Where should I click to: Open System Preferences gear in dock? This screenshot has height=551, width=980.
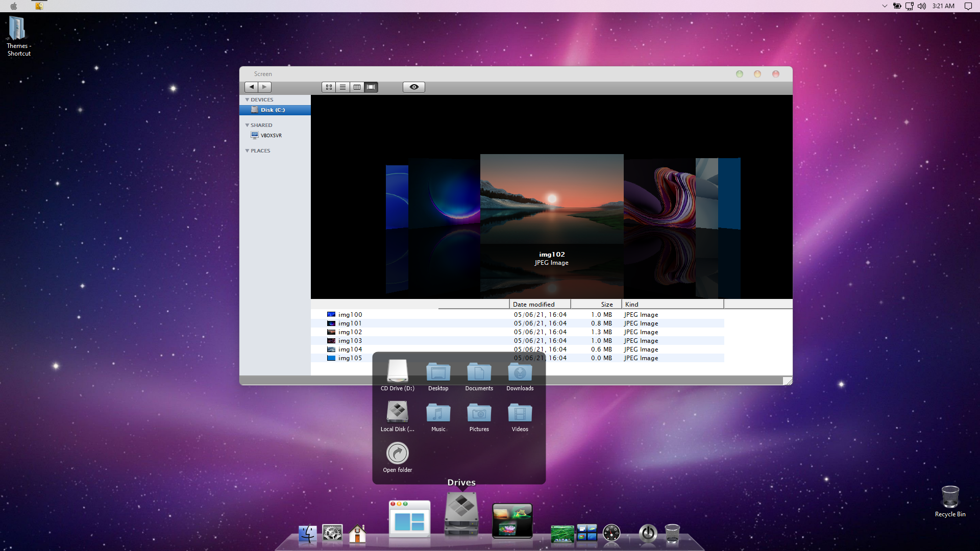coord(332,534)
